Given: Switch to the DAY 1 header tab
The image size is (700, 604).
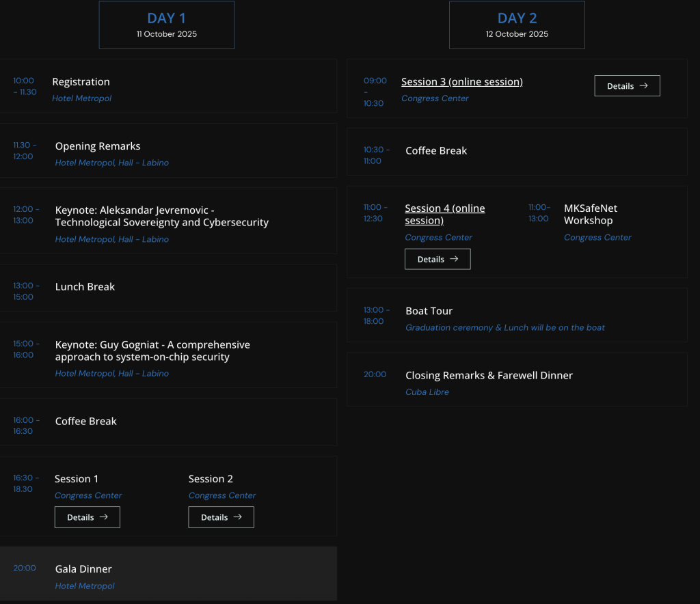Looking at the screenshot, I should (167, 25).
